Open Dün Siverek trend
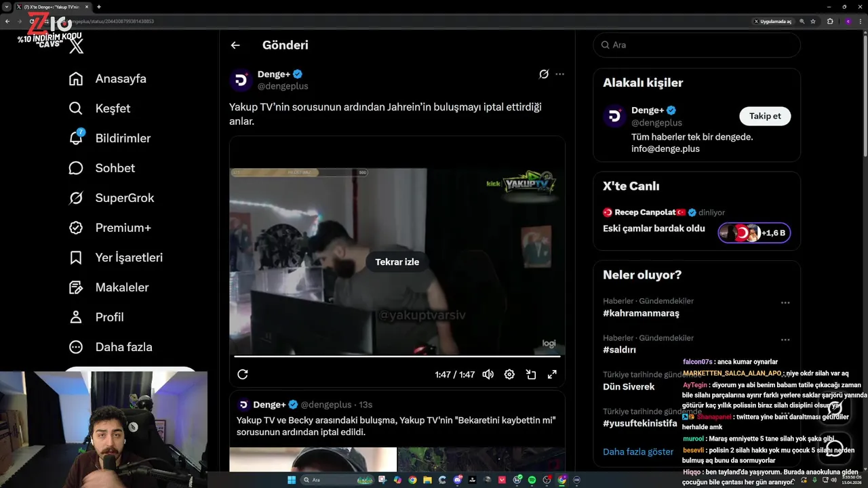The width and height of the screenshot is (868, 488). point(629,386)
